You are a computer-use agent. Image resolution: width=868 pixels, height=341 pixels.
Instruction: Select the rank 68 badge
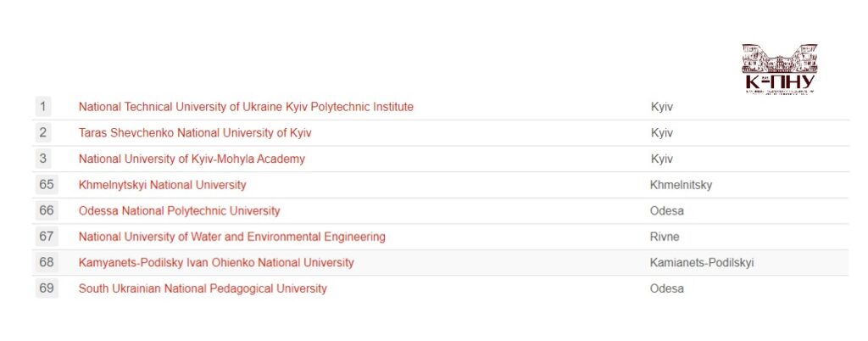click(x=46, y=263)
